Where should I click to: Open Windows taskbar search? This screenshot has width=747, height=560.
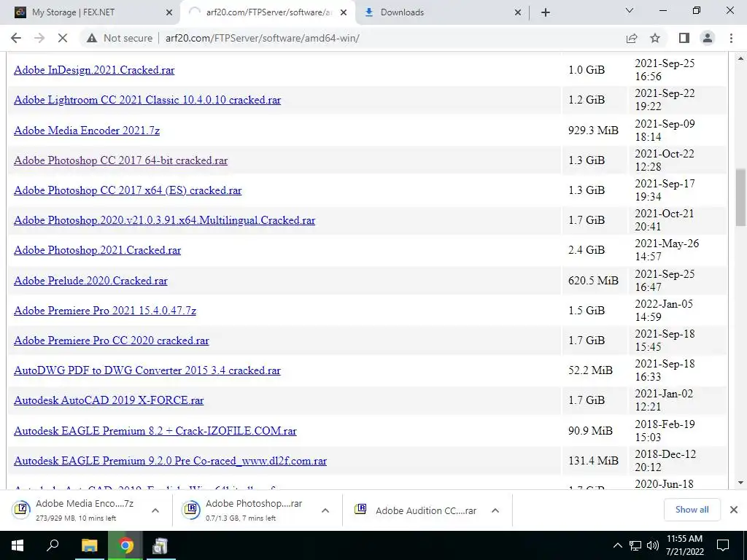(x=53, y=545)
